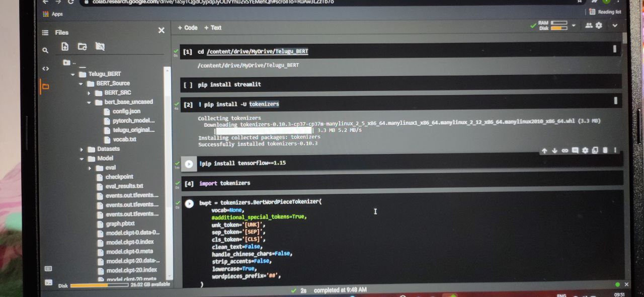Close the Files side panel
Image resolution: width=644 pixels, height=297 pixels.
[161, 31]
